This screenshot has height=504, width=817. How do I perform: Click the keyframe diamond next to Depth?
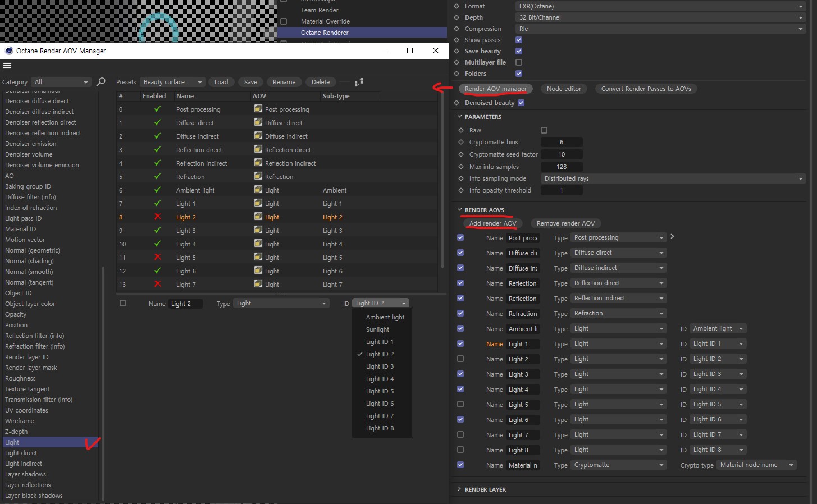[x=457, y=17]
